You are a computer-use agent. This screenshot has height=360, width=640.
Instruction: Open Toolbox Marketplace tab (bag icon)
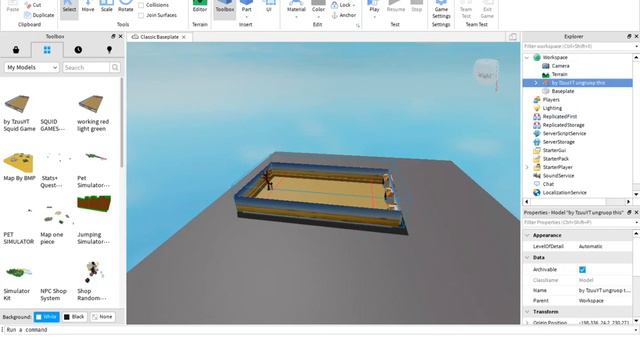tap(16, 49)
